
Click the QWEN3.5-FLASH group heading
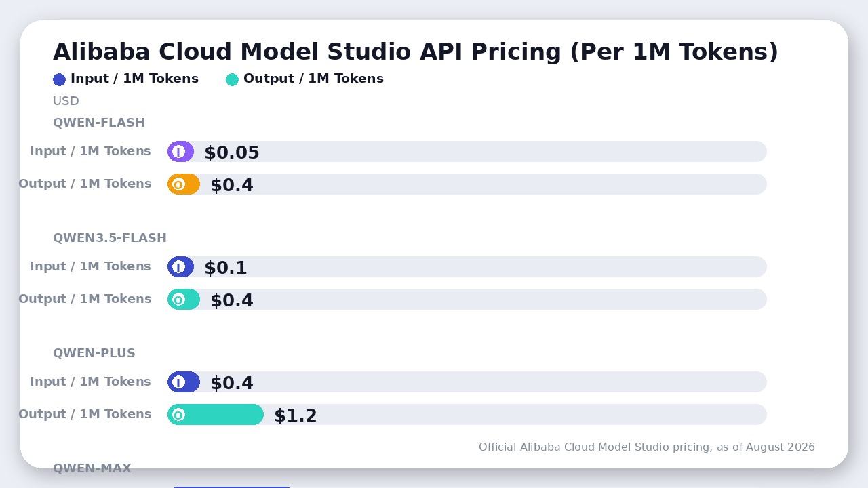110,238
